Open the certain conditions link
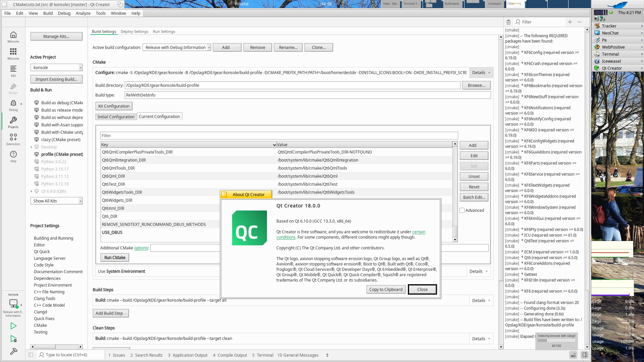The height and width of the screenshot is (362, 644). pos(418,232)
